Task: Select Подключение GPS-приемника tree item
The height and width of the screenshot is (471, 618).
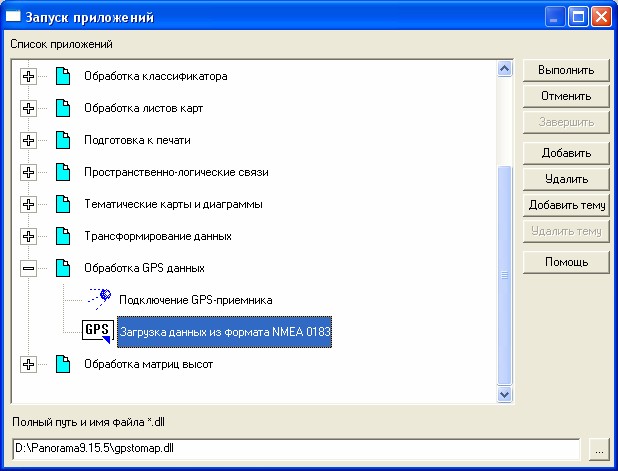Action: [195, 299]
